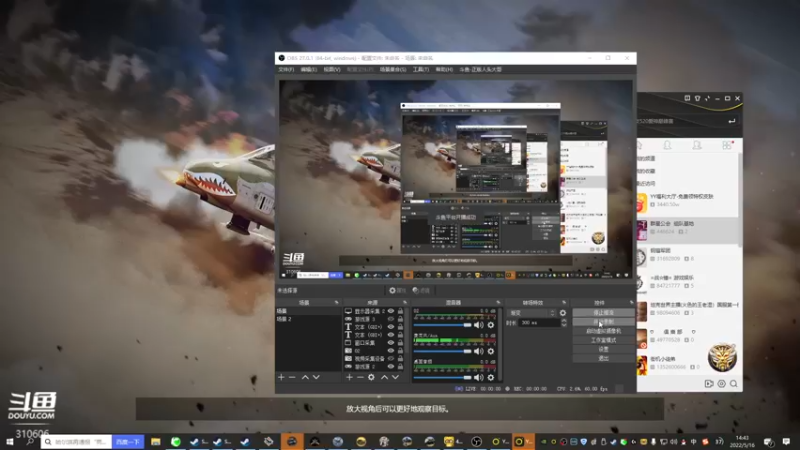Mute the 02 audio channel speaker icon
The width and height of the screenshot is (800, 450).
pyautogui.click(x=478, y=324)
